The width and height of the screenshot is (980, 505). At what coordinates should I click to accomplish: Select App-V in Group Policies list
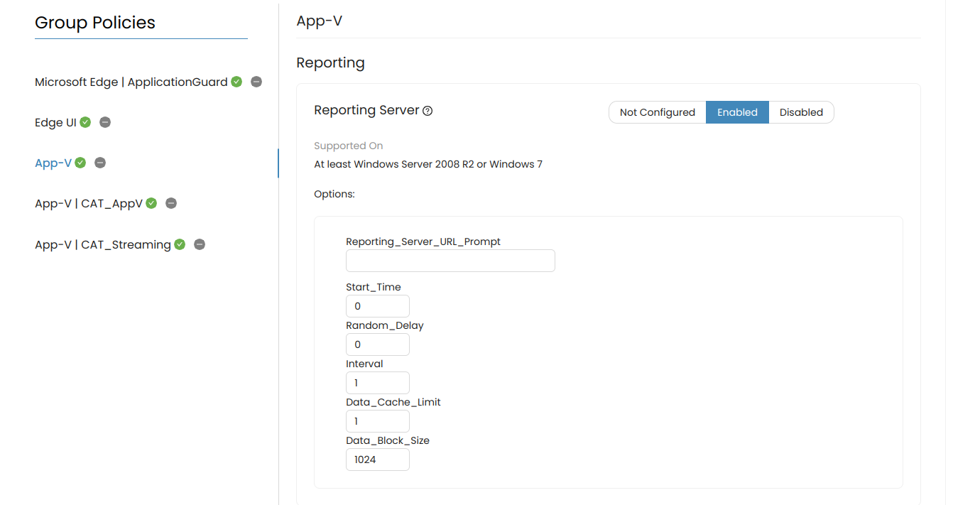tap(53, 163)
